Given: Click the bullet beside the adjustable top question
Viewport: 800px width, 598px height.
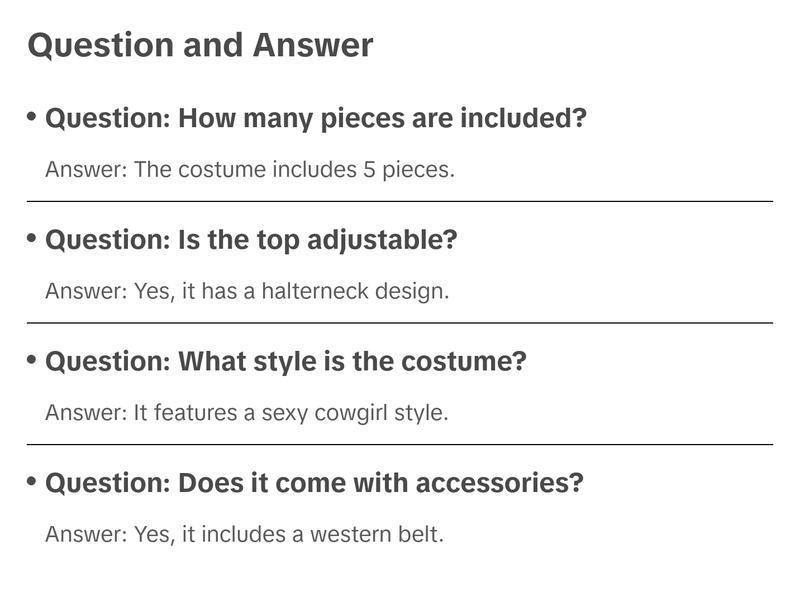Looking at the screenshot, I should (x=32, y=238).
